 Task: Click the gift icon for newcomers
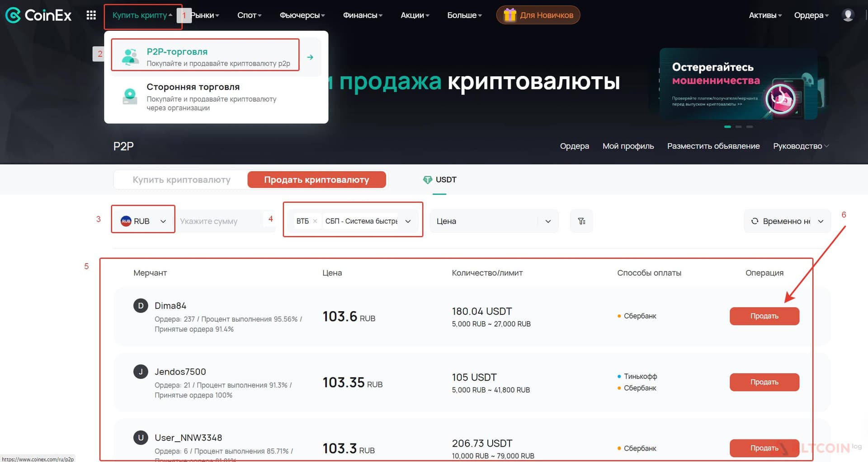click(x=510, y=15)
